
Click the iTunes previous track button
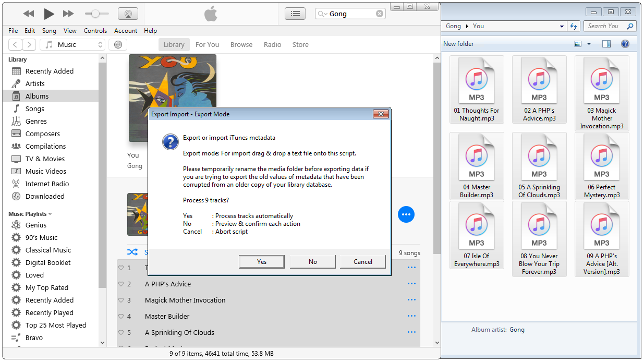tap(29, 14)
